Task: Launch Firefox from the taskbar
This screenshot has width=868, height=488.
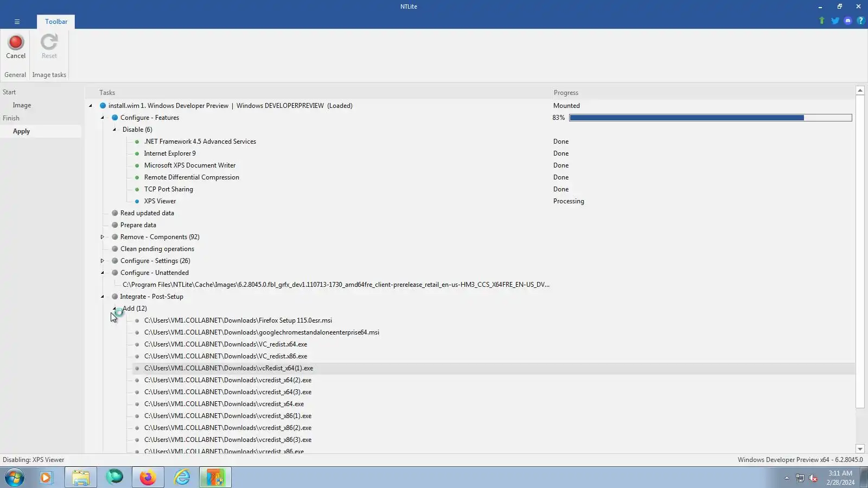Action: pyautogui.click(x=148, y=478)
